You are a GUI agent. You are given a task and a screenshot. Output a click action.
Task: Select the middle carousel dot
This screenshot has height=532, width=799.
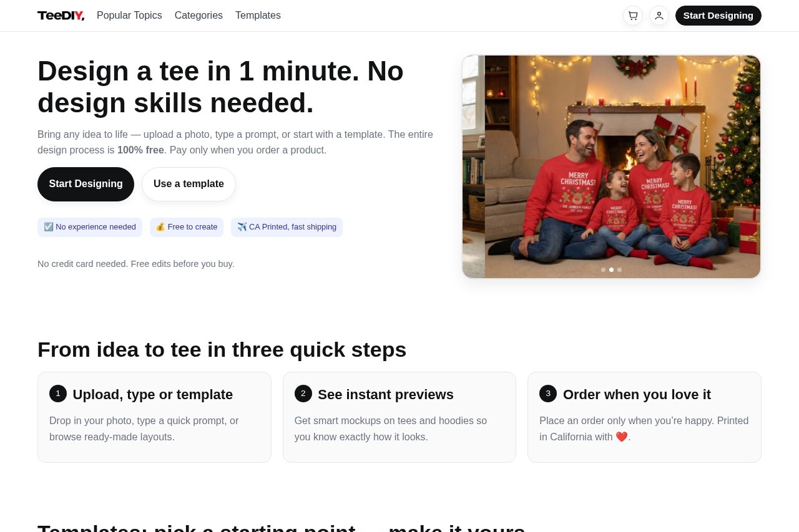click(611, 270)
